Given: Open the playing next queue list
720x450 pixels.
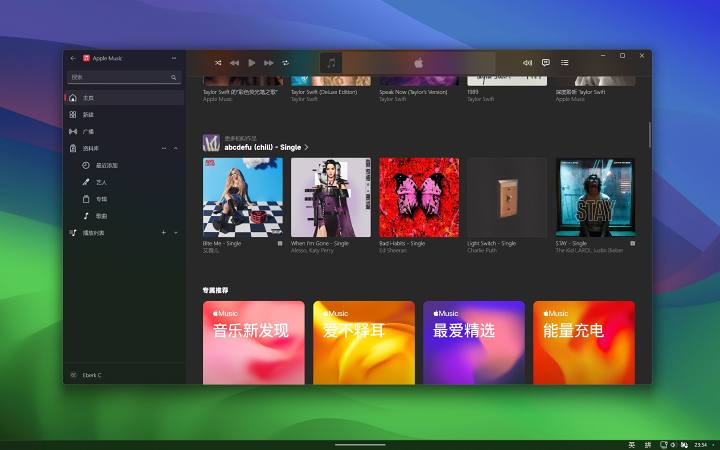Looking at the screenshot, I should [564, 62].
